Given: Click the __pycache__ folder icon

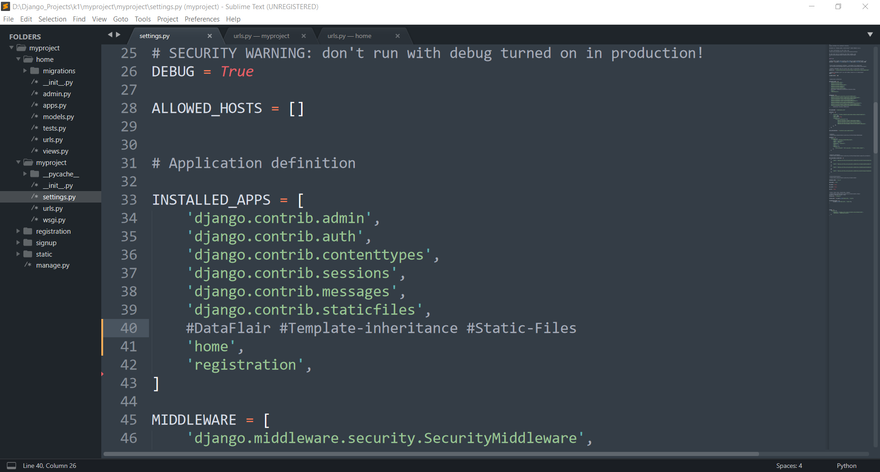Looking at the screenshot, I should point(36,174).
